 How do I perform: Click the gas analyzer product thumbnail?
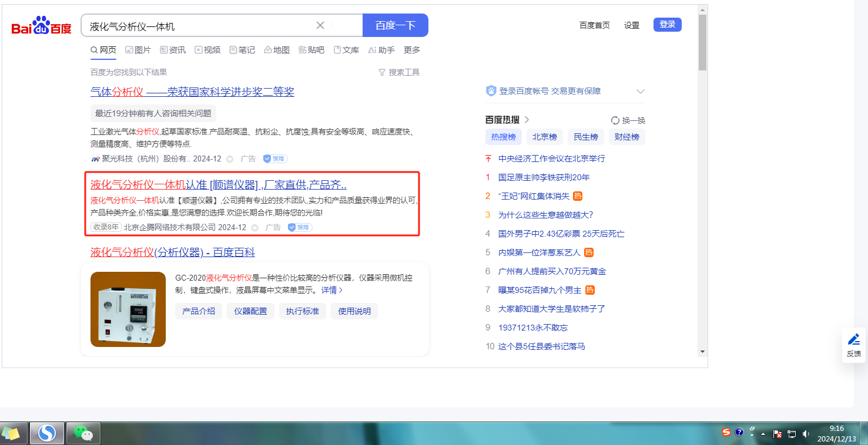point(128,309)
